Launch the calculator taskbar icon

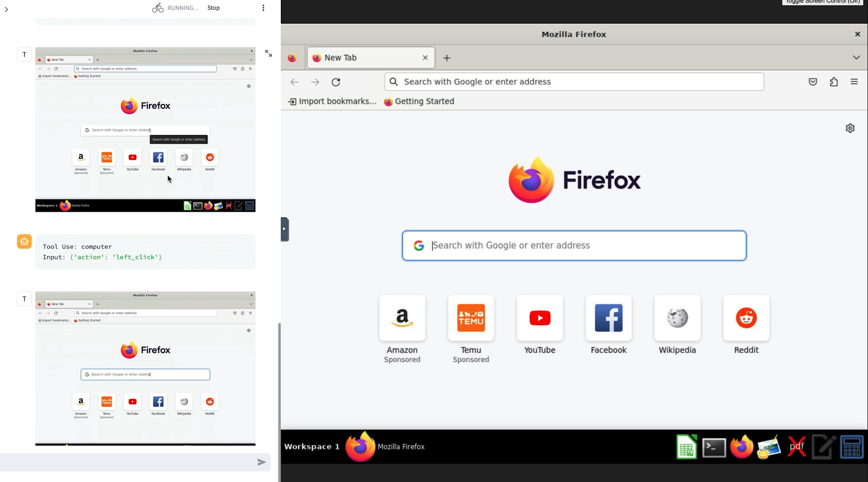coord(852,447)
